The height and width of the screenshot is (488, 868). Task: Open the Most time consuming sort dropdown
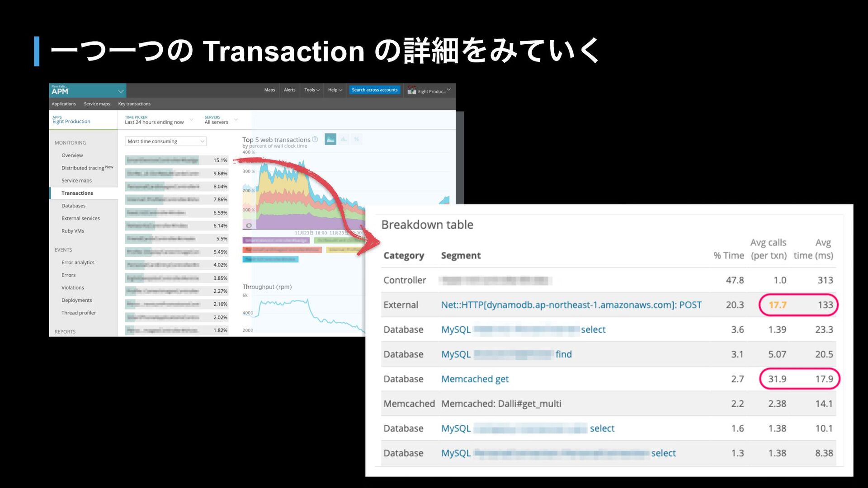coord(165,141)
